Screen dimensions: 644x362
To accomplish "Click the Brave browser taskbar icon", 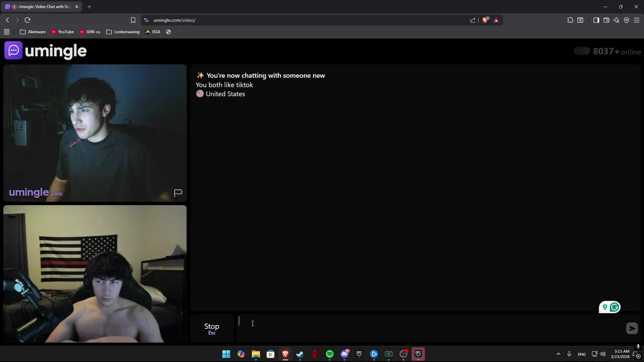I will pos(285,354).
